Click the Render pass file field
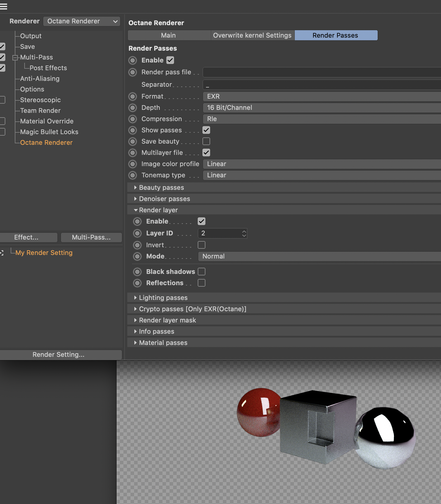441x504 pixels. pyautogui.click(x=322, y=72)
